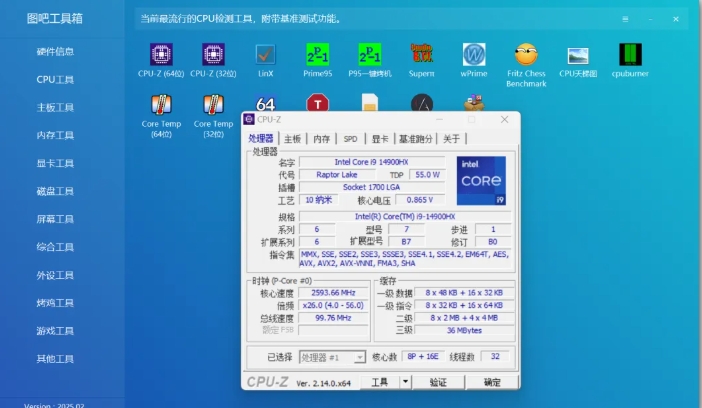Image resolution: width=702 pixels, height=408 pixels.
Task: Switch to the 基准跑分 tab in CPU-Z
Action: point(415,139)
